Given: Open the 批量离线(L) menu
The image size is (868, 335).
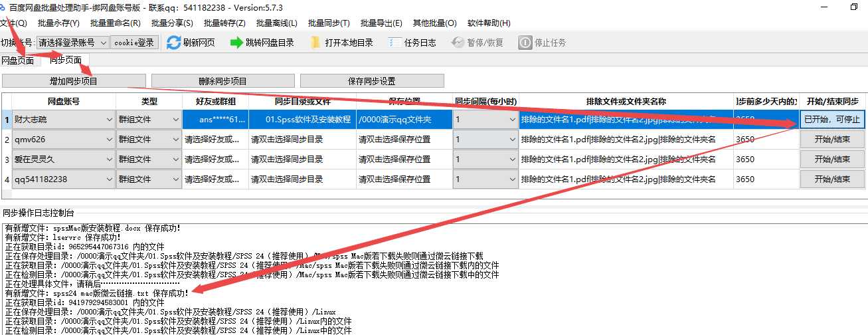Looking at the screenshot, I should [x=276, y=23].
